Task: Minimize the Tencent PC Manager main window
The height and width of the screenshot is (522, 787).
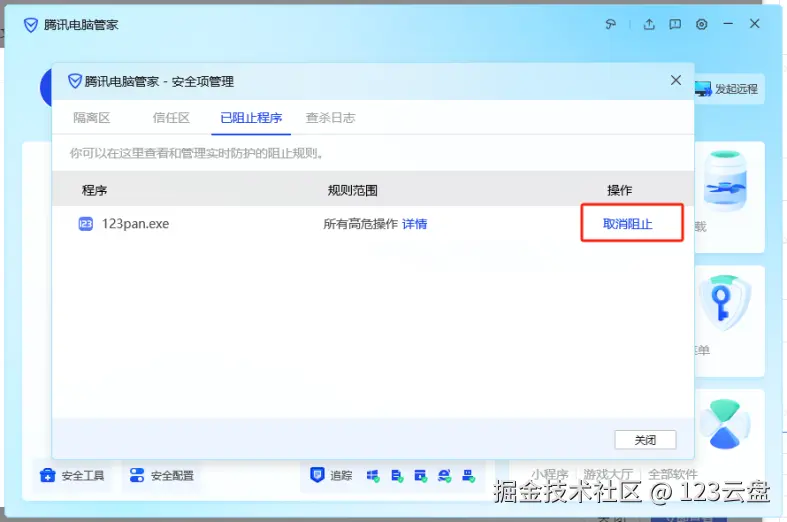Action: click(728, 24)
